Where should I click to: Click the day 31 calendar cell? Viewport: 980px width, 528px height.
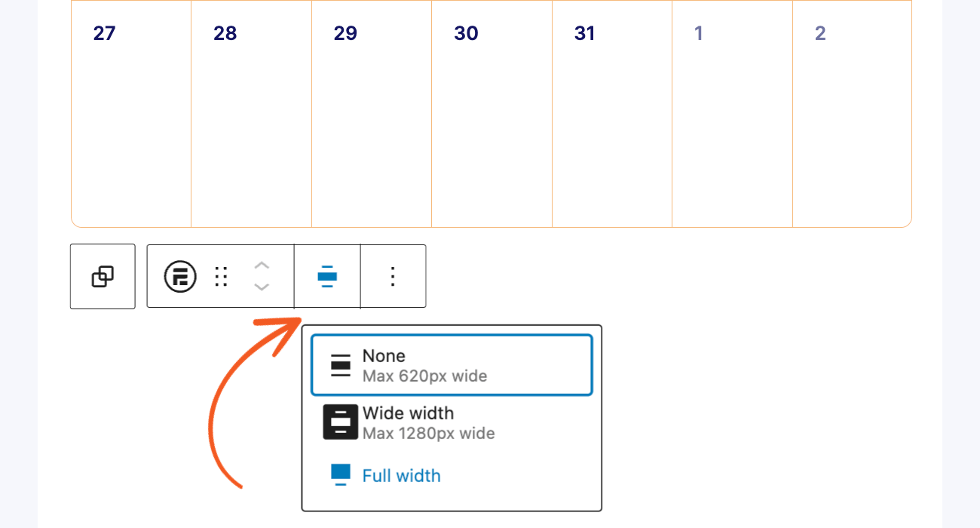point(611,113)
